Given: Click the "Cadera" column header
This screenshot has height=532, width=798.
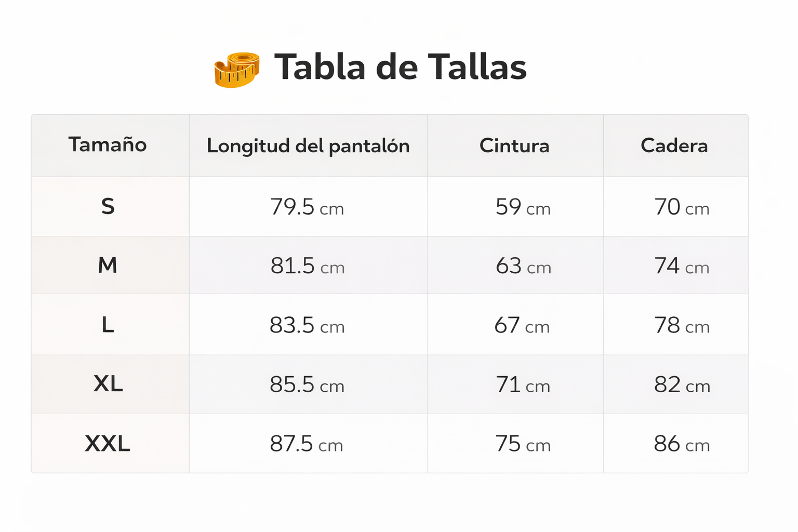Looking at the screenshot, I should (x=674, y=146).
